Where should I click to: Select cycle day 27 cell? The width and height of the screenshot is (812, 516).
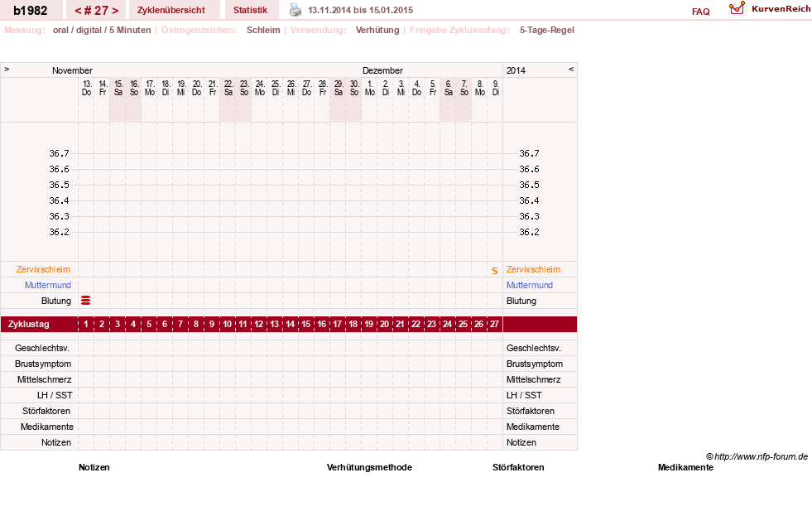tap(494, 324)
